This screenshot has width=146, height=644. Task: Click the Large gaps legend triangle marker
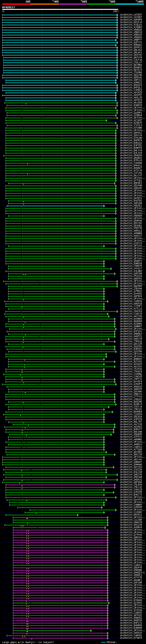18,642
